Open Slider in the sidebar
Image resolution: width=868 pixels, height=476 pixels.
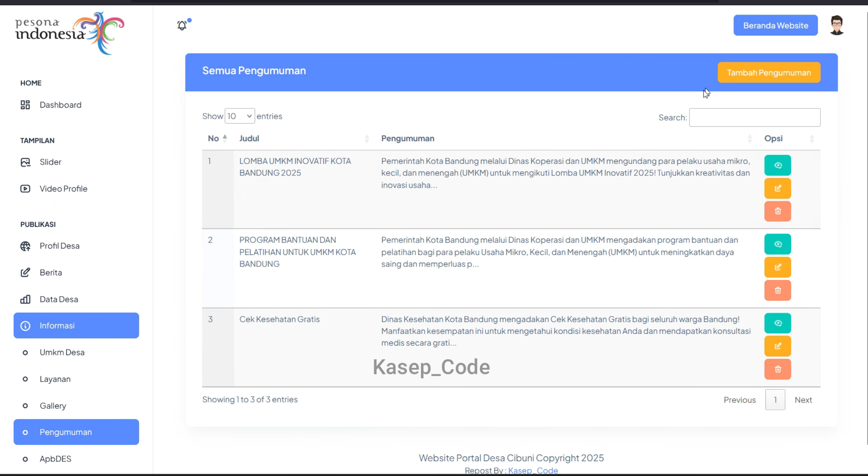(x=76, y=162)
